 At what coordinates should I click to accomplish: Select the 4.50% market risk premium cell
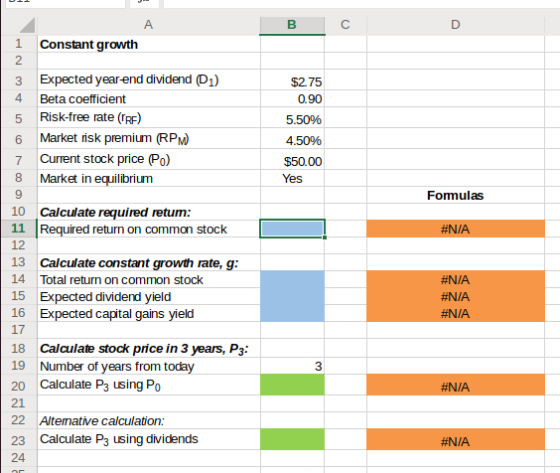point(292,139)
